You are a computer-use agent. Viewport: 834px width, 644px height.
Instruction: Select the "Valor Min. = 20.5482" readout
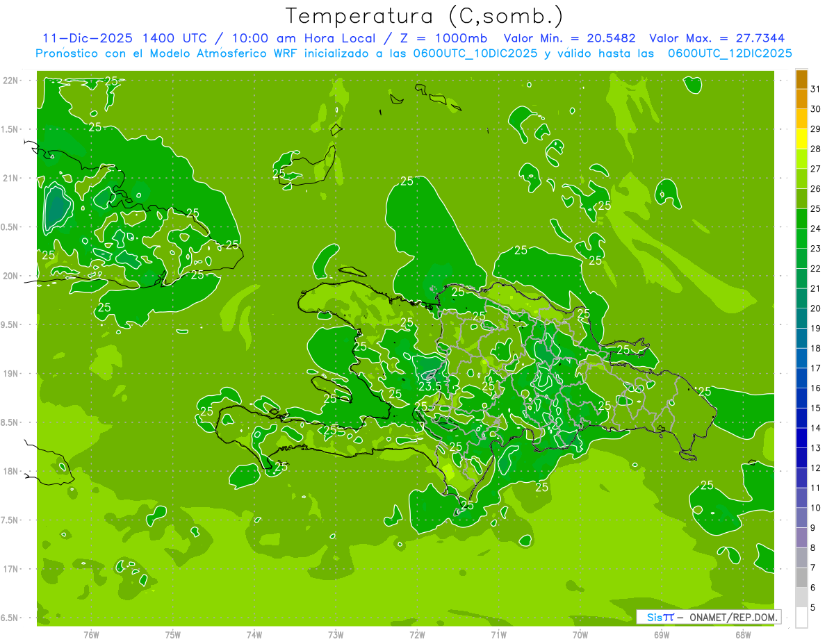[x=570, y=38]
